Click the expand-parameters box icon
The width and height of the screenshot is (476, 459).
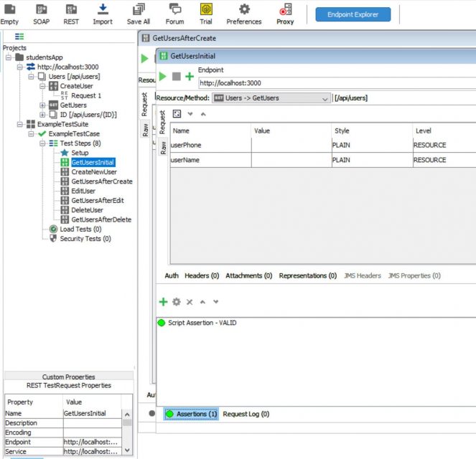click(177, 114)
